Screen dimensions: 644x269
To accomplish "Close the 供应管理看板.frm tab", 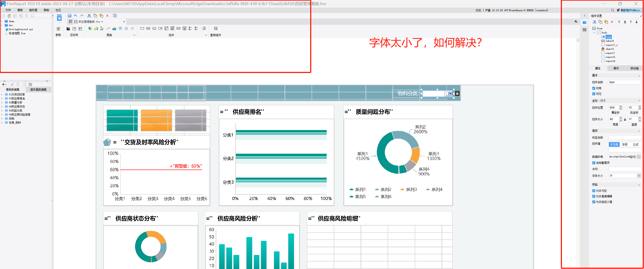I will [x=124, y=22].
